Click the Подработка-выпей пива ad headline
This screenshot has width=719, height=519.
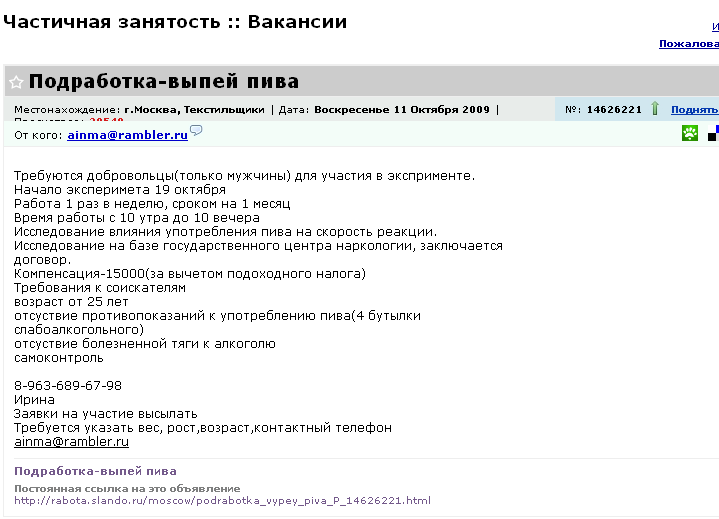[164, 81]
